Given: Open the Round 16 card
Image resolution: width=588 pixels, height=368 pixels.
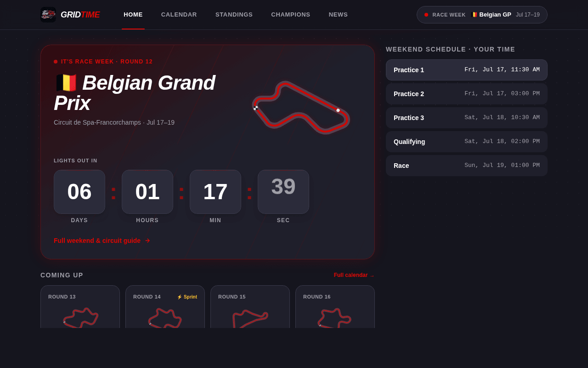Looking at the screenshot, I should (335, 307).
